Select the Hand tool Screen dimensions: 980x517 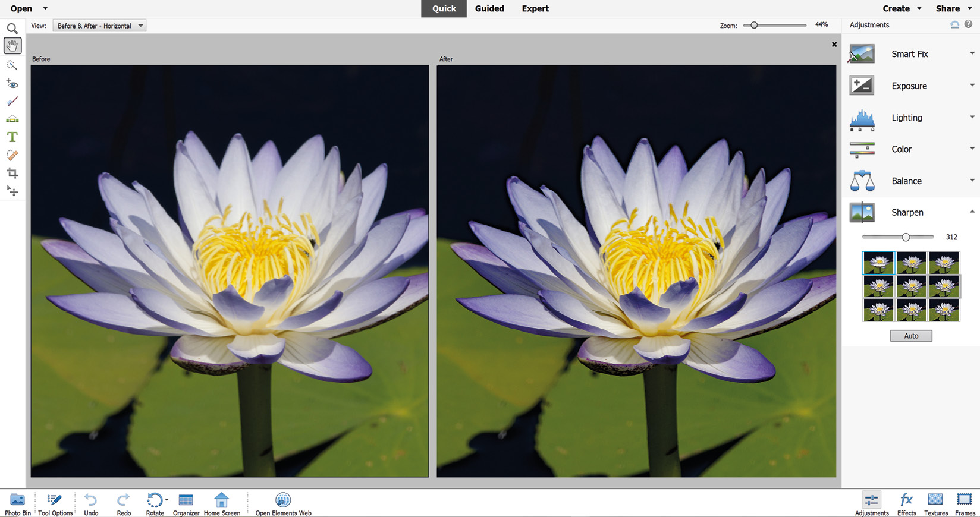point(12,46)
